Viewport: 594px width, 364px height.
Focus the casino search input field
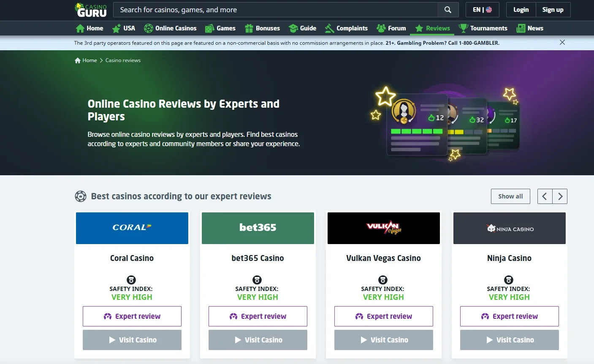click(275, 10)
